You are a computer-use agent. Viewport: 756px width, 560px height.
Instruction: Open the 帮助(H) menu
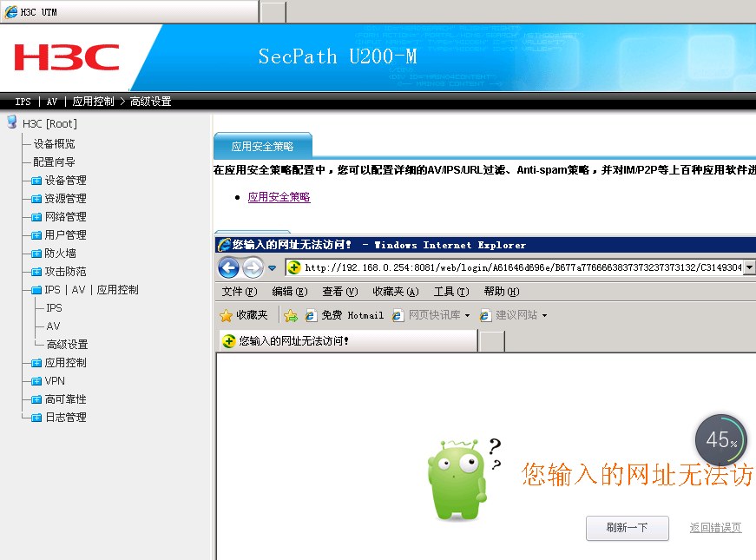502,292
